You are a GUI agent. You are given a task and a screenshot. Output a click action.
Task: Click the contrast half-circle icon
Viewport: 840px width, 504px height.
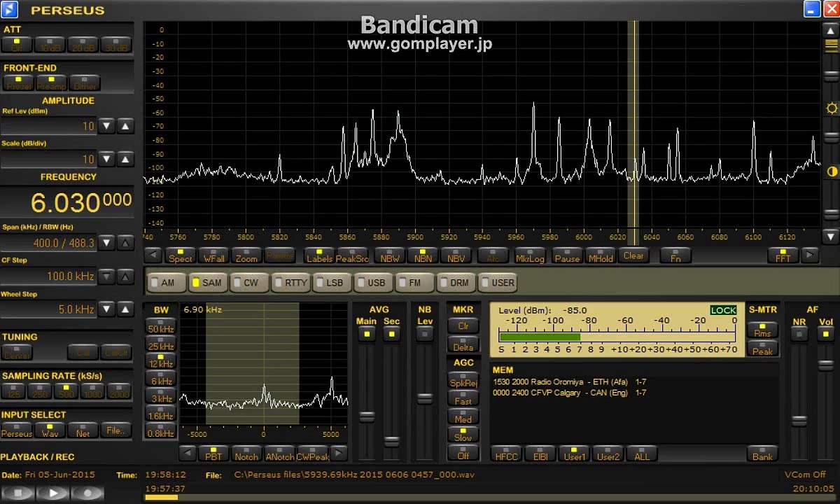coord(832,171)
